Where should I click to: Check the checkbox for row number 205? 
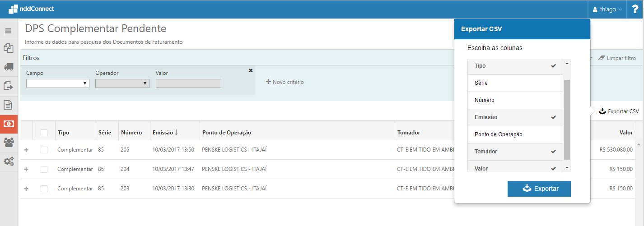tap(44, 150)
